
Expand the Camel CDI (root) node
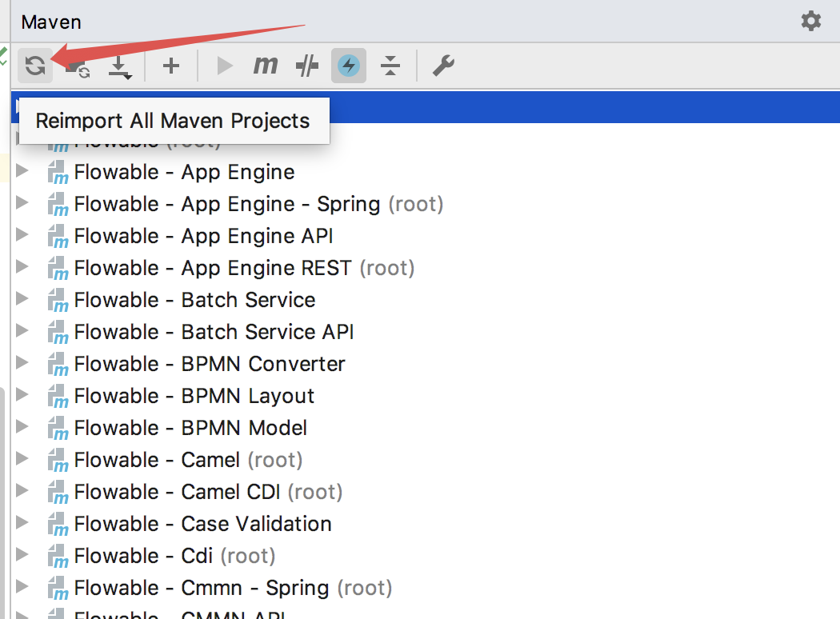click(x=22, y=491)
